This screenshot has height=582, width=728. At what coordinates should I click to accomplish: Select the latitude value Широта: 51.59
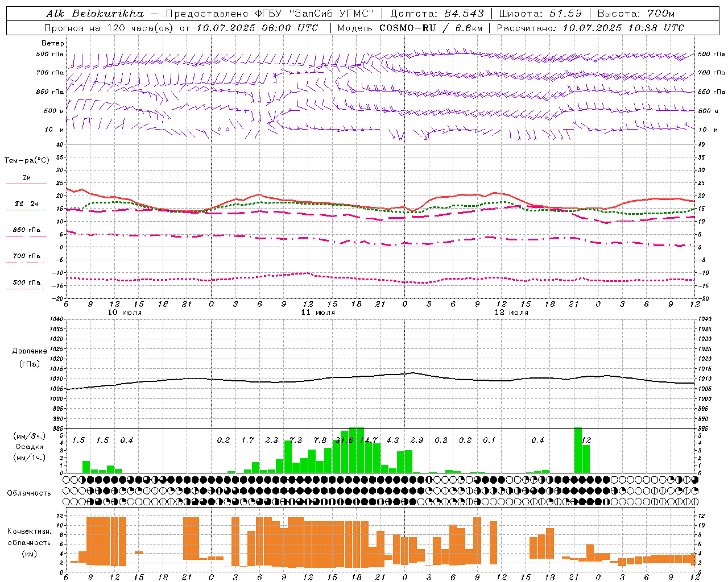point(540,13)
